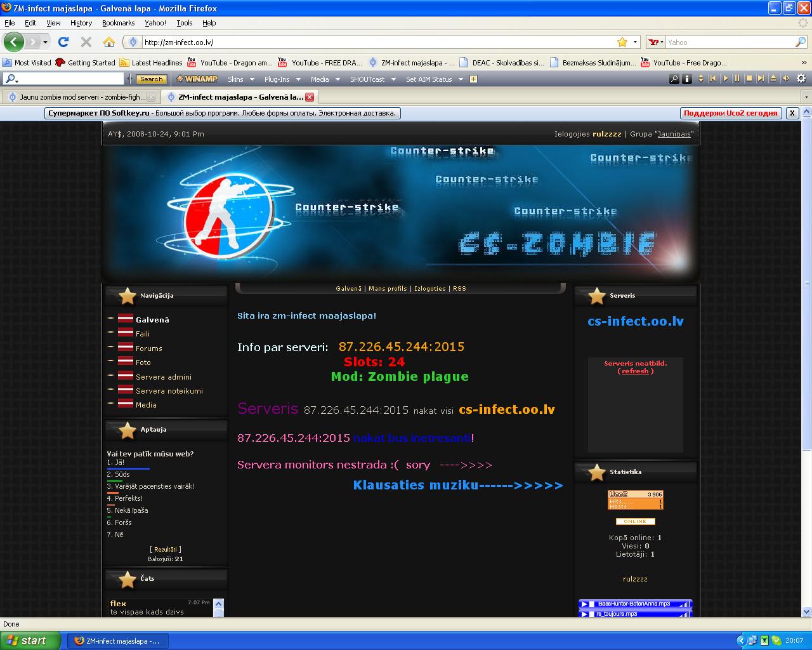Adjust volume bars of rs_toujours.mp3 player
This screenshot has width=812, height=650.
(684, 614)
